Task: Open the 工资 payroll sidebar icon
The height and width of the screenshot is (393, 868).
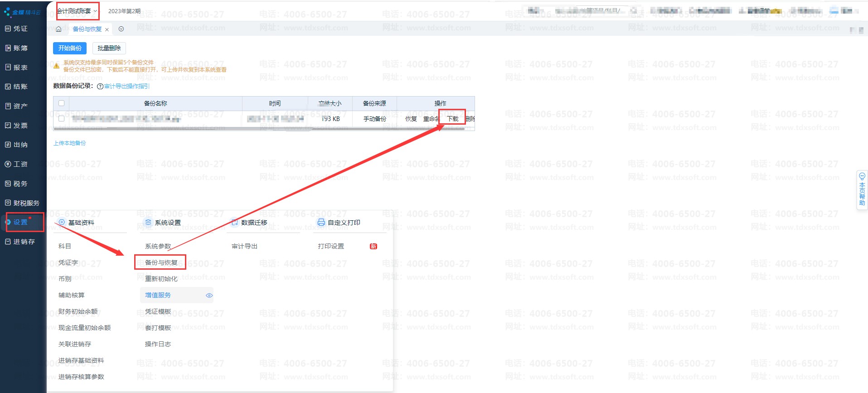Action: (x=8, y=164)
